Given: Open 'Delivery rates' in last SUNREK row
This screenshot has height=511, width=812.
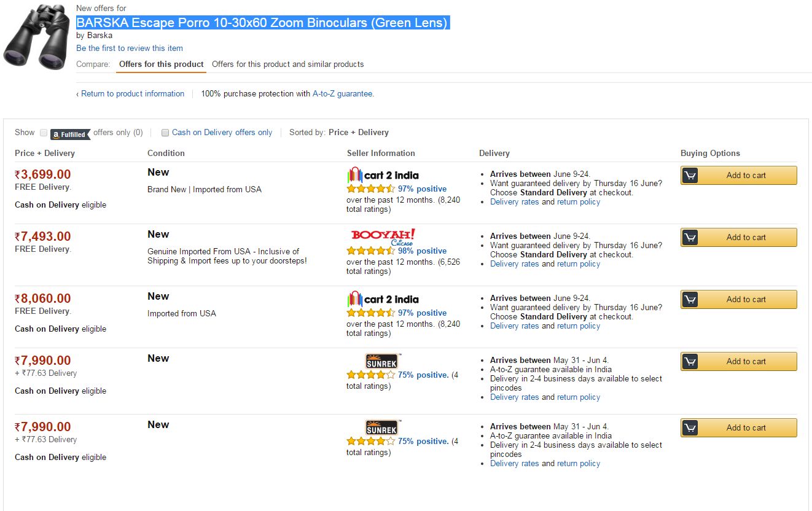Looking at the screenshot, I should 514,464.
